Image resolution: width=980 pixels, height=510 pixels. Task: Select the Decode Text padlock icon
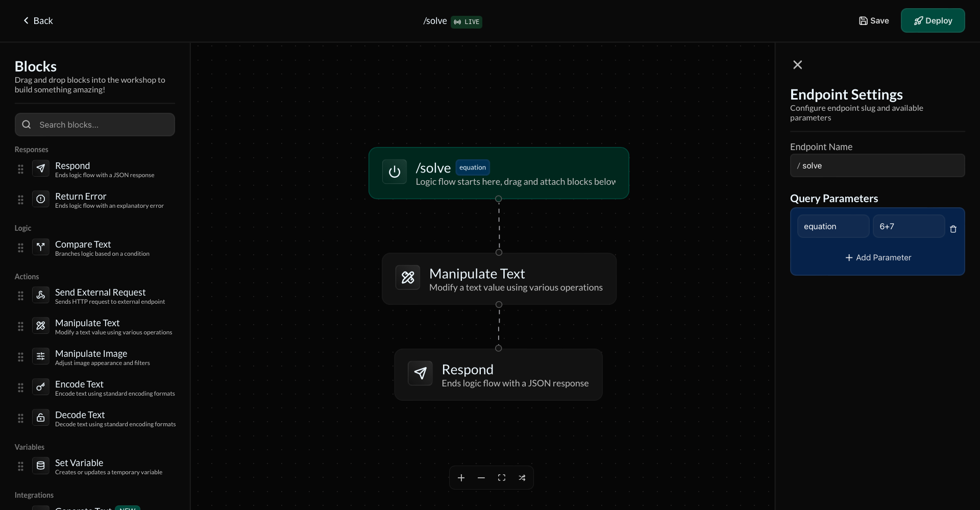40,418
